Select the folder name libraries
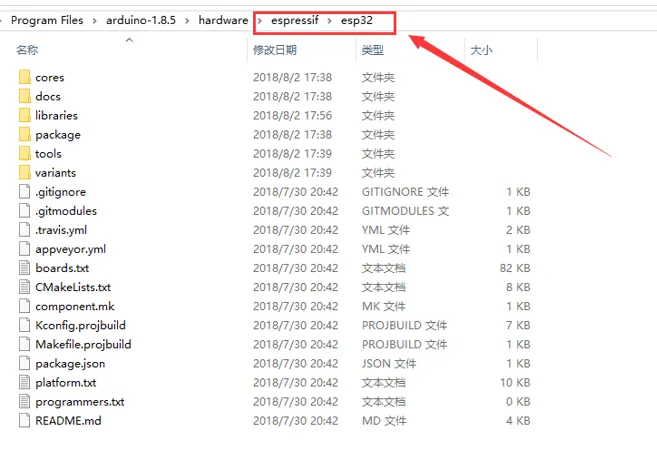Viewport: 657px width, 463px height. pyautogui.click(x=56, y=115)
